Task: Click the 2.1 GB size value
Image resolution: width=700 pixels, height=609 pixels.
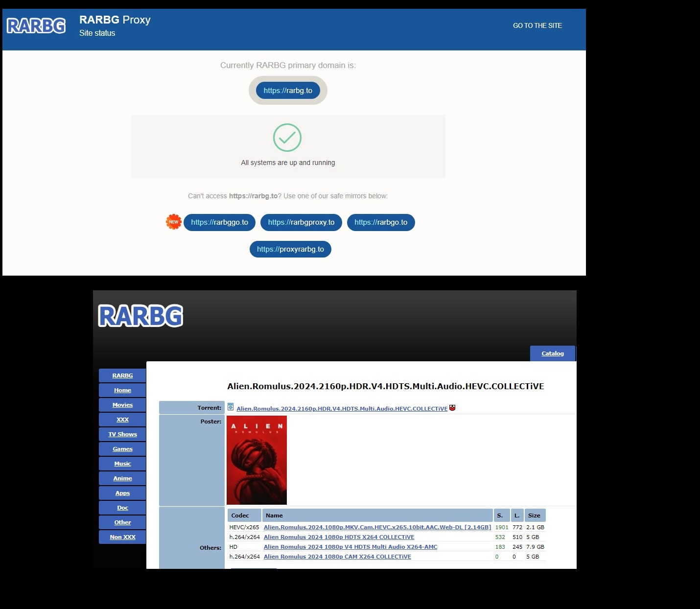Action: coord(535,527)
